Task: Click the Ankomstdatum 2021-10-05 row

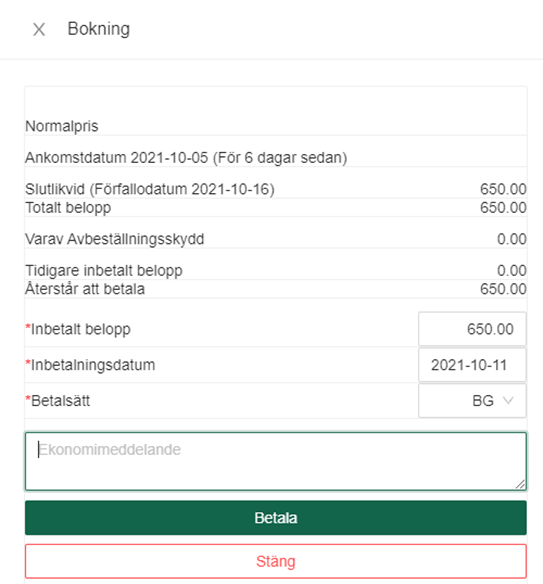Action: click(276, 158)
